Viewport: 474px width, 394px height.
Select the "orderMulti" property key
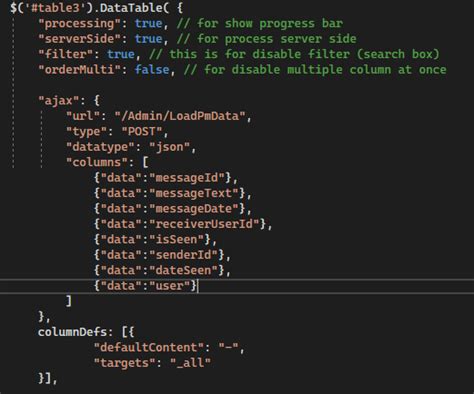pos(79,69)
